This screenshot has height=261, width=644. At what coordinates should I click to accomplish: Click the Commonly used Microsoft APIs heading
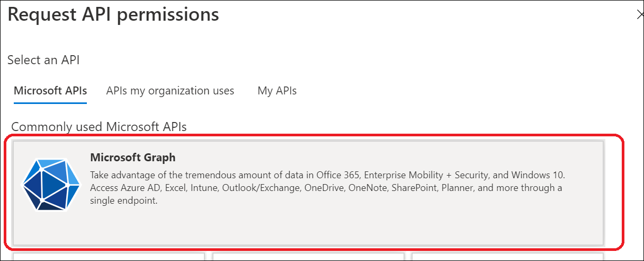(x=99, y=126)
